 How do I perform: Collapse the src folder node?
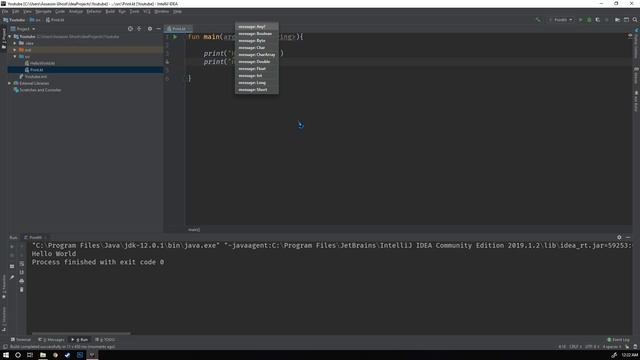point(15,56)
